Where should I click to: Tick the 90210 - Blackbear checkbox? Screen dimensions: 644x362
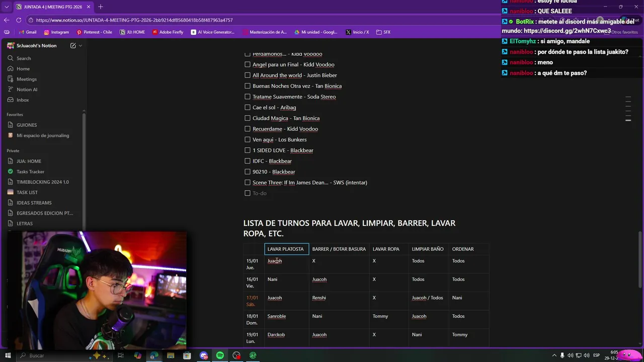(248, 172)
